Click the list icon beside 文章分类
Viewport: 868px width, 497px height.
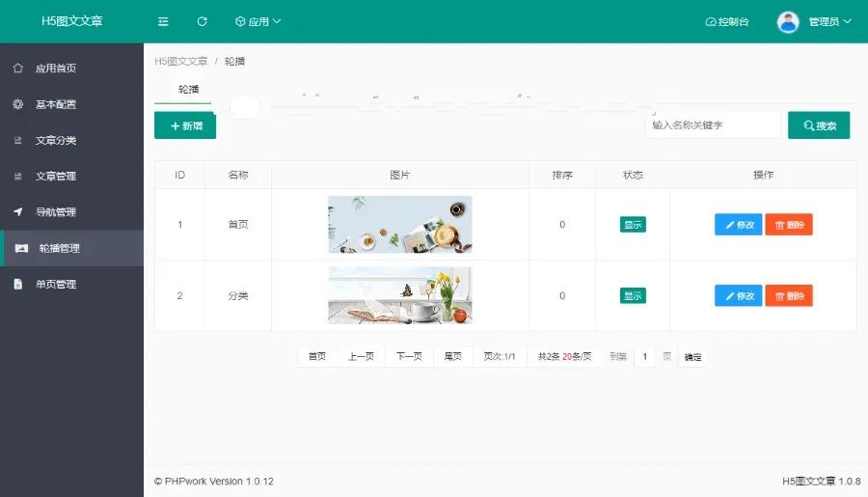coord(18,140)
